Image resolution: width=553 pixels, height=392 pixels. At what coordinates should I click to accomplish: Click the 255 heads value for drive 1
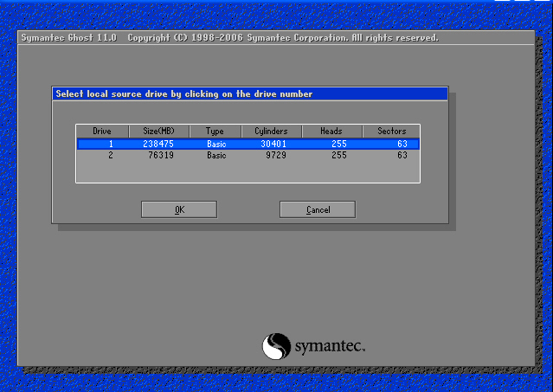click(x=339, y=144)
